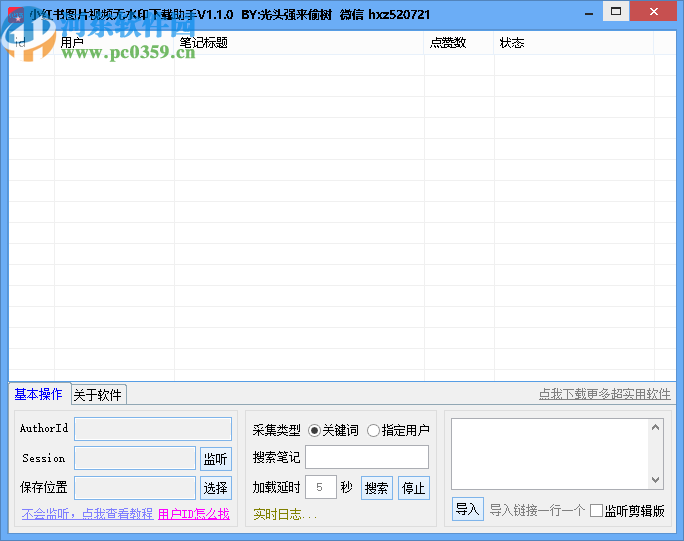The height and width of the screenshot is (541, 684).
Task: Click the text area scroll down arrow
Action: pos(655,480)
